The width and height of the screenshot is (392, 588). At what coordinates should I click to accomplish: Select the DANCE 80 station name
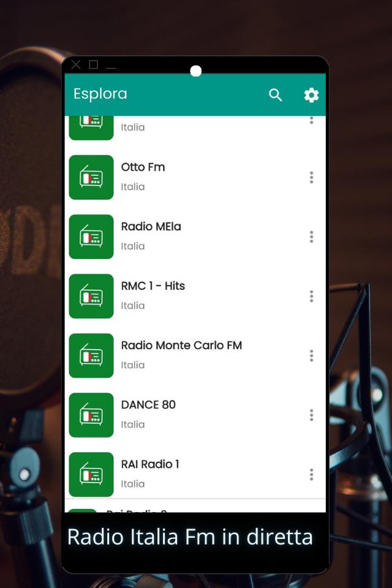(x=148, y=405)
